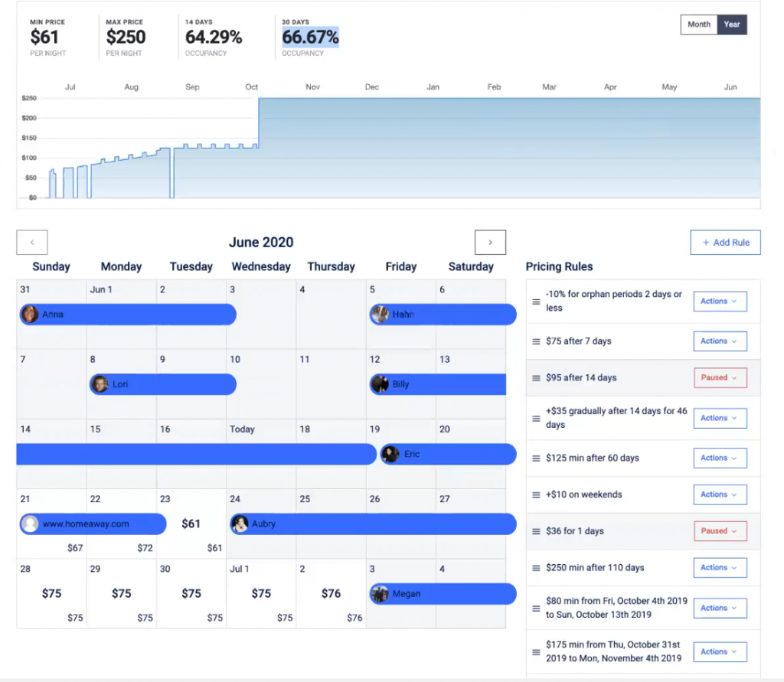This screenshot has height=682, width=784.
Task: Click Billy's avatar icon
Action: pos(381,383)
